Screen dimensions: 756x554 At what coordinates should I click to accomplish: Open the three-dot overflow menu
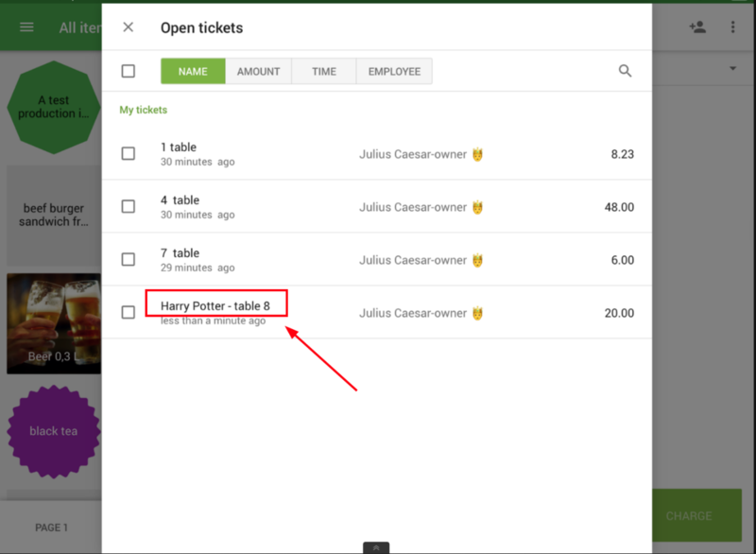(732, 27)
